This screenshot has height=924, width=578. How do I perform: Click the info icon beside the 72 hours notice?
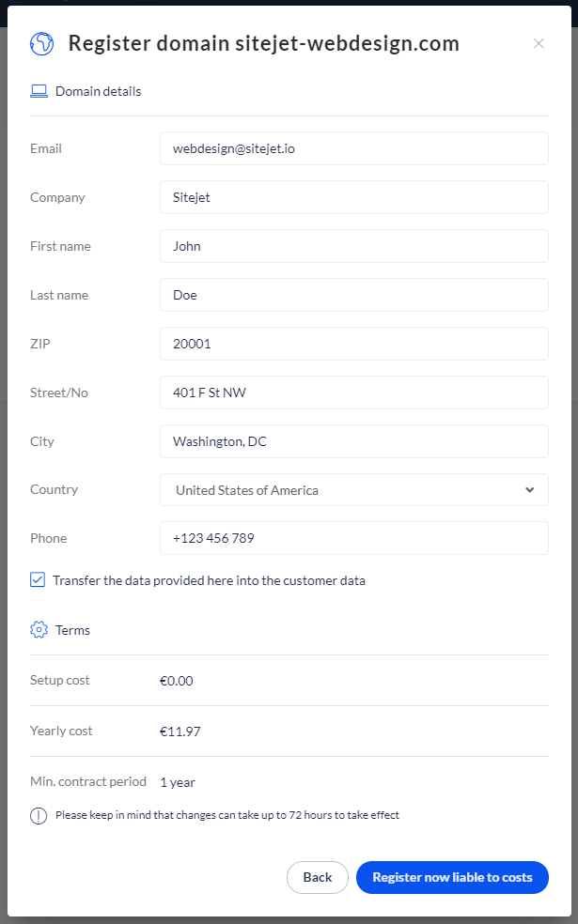tap(39, 816)
